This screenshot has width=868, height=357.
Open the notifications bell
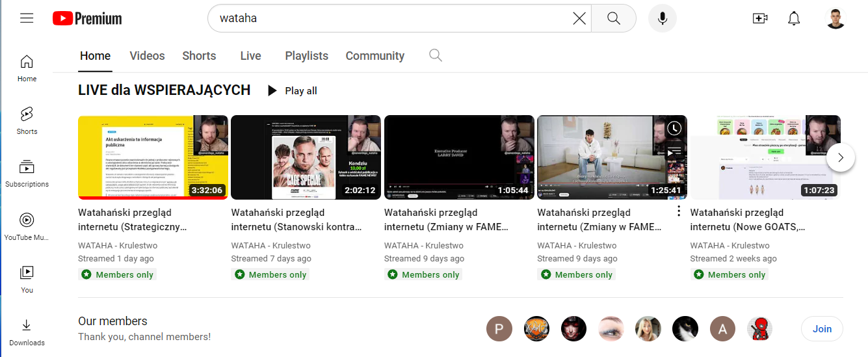(794, 18)
